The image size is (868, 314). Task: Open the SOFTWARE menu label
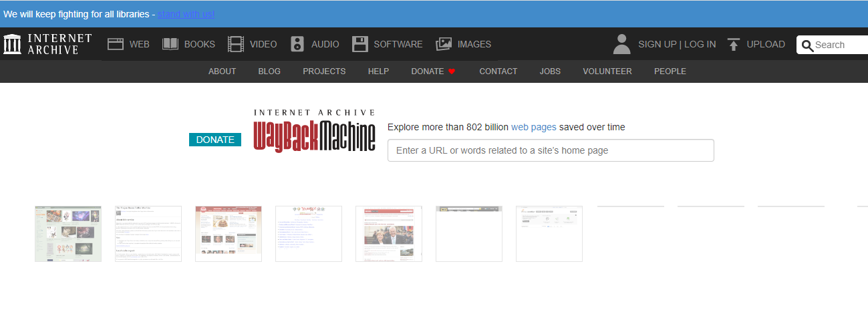coord(398,44)
